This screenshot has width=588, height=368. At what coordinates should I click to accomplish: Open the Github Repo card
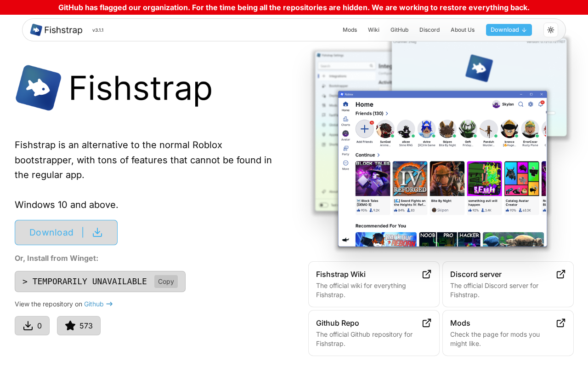[374, 333]
